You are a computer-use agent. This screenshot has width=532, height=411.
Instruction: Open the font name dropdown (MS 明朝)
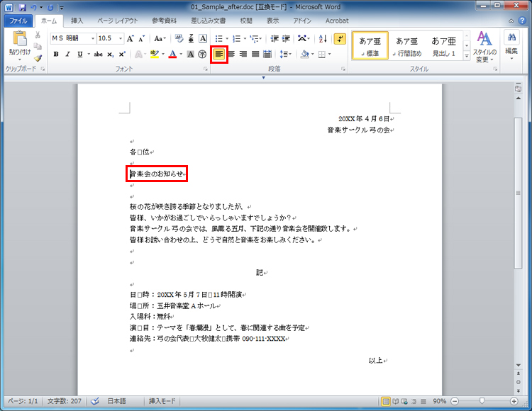(93, 39)
